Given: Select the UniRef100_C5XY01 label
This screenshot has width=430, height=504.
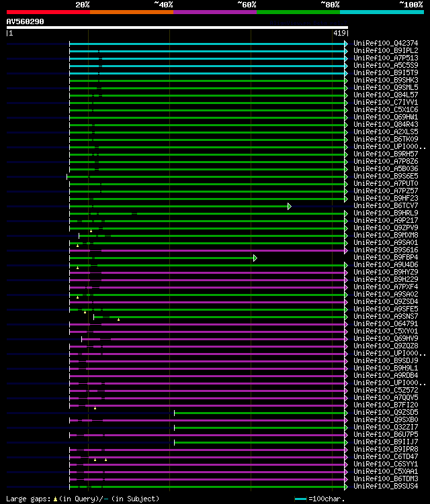Looking at the screenshot, I should pos(386,332).
